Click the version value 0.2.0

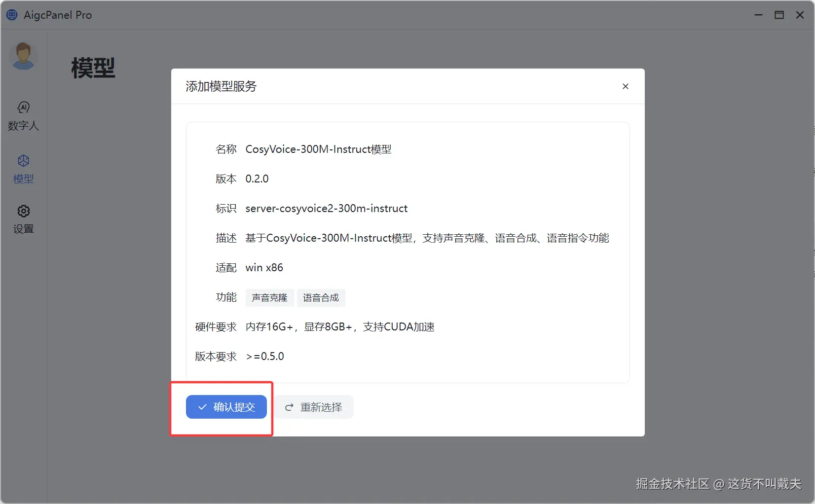(x=257, y=179)
